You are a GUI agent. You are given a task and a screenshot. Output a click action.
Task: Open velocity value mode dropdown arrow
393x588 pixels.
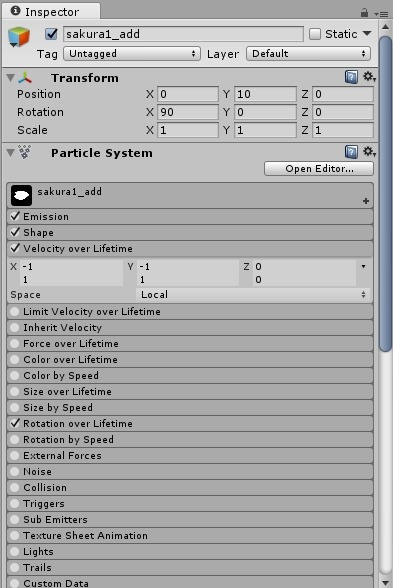pos(363,267)
